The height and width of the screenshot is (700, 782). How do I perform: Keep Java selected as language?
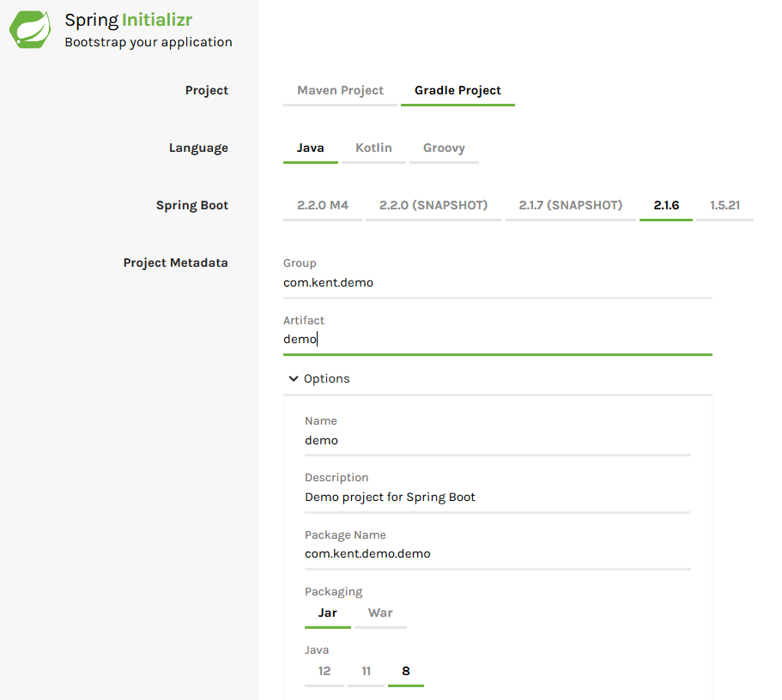pyautogui.click(x=310, y=148)
